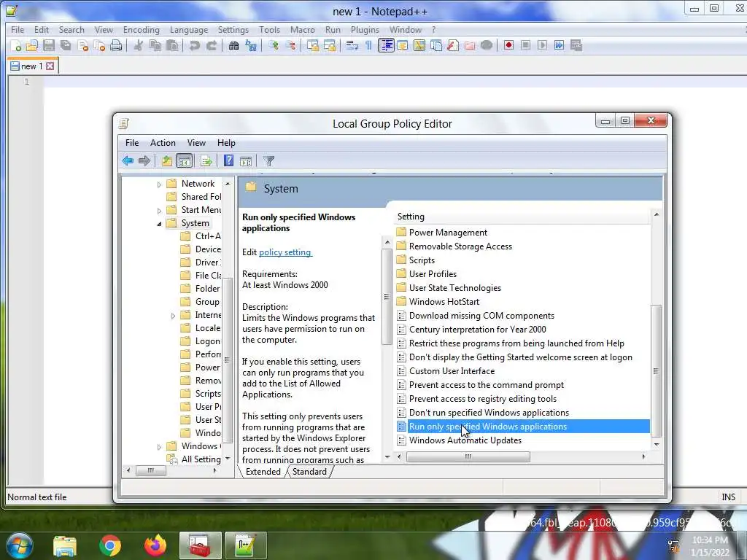747x560 pixels.
Task: Click the Setting column header
Action: 522,217
